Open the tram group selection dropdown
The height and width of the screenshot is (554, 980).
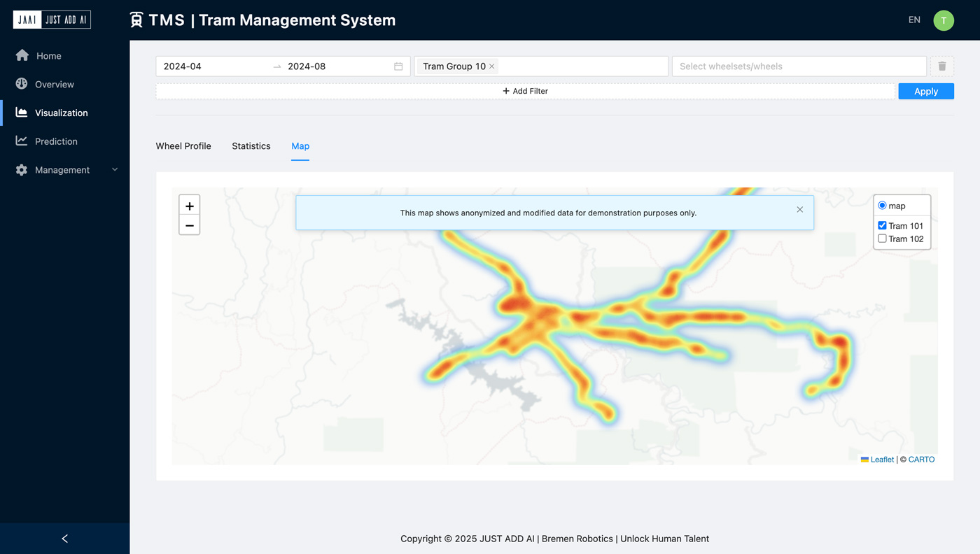tap(541, 66)
